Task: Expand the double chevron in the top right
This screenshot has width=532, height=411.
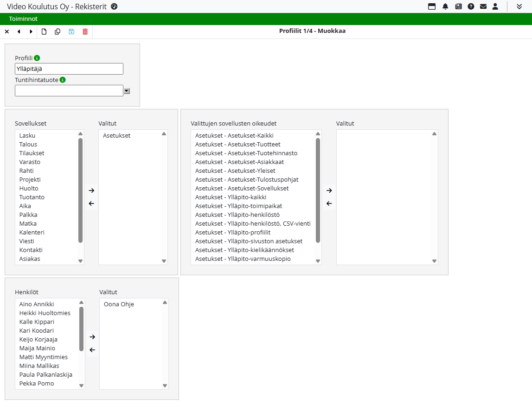Action: coord(519,6)
